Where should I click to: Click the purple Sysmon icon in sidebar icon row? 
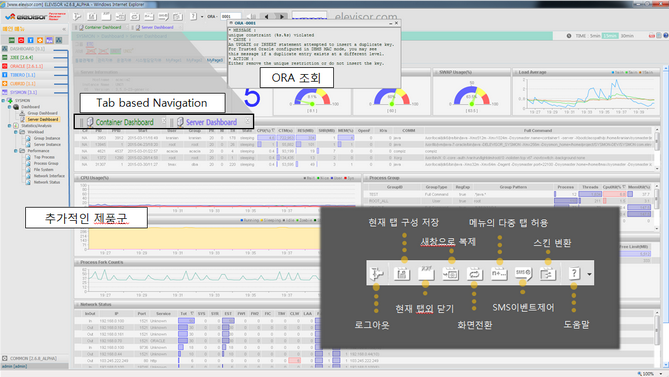[49, 40]
